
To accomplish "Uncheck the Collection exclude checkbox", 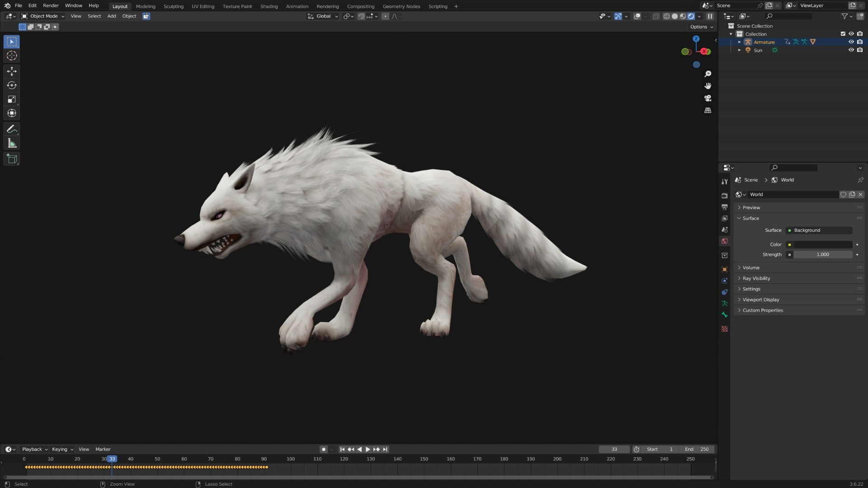I will 843,34.
